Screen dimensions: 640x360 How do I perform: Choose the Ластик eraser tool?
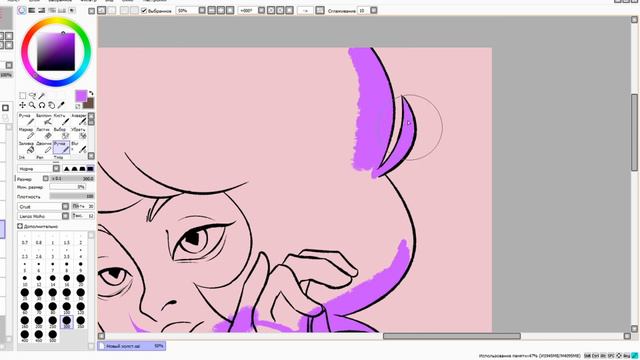(x=44, y=133)
